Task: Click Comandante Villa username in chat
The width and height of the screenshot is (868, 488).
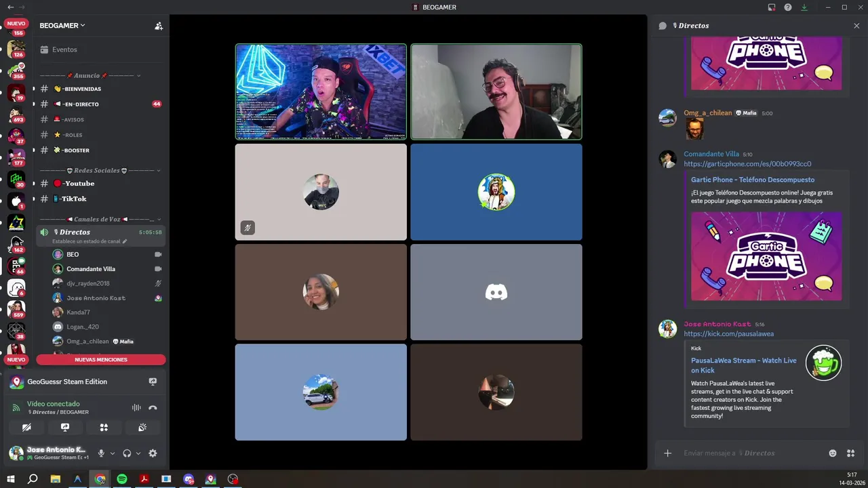Action: [x=711, y=154]
